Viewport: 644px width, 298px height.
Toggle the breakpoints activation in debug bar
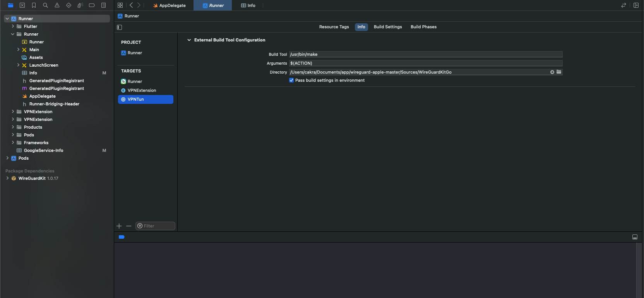click(x=122, y=237)
